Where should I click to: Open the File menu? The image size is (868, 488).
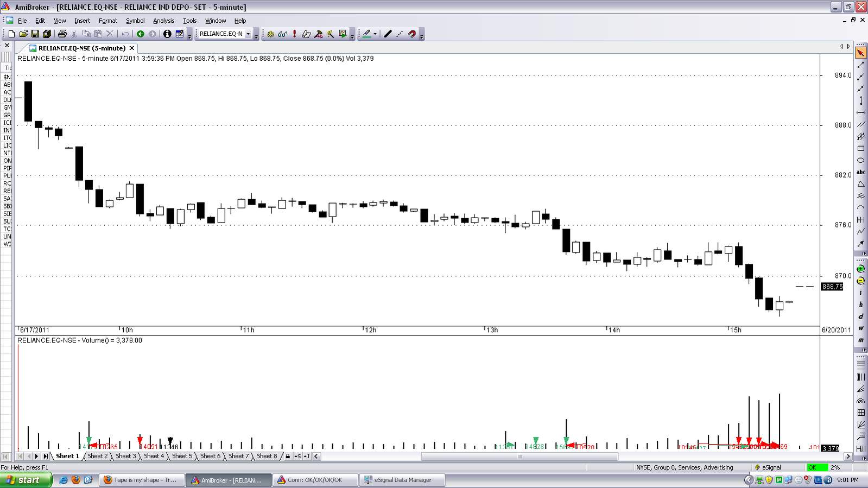[22, 21]
